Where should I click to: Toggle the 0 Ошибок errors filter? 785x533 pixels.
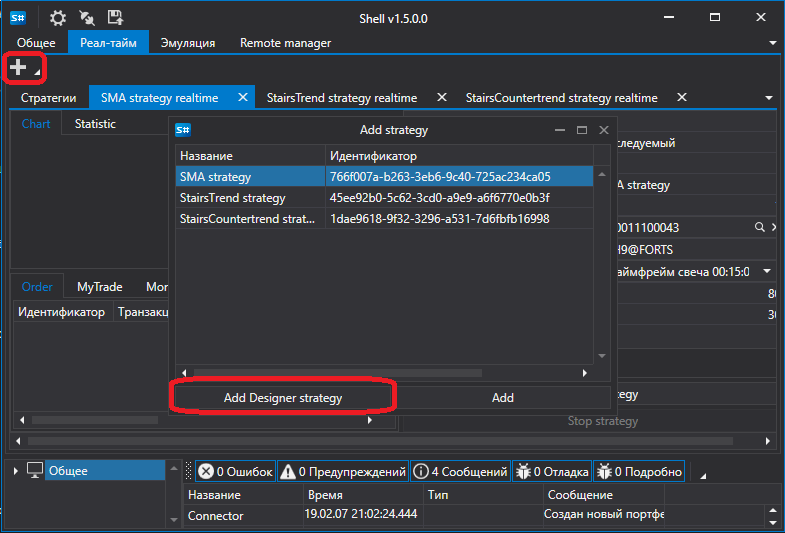pyautogui.click(x=235, y=471)
